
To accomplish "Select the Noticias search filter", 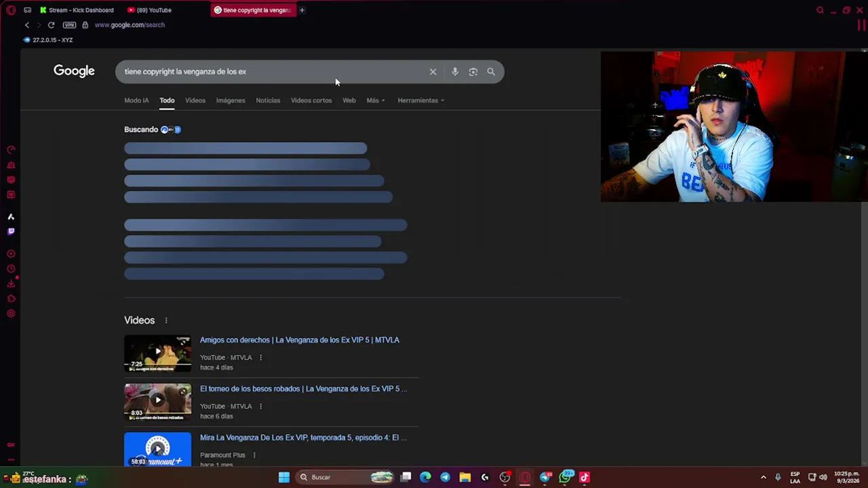I will point(268,100).
